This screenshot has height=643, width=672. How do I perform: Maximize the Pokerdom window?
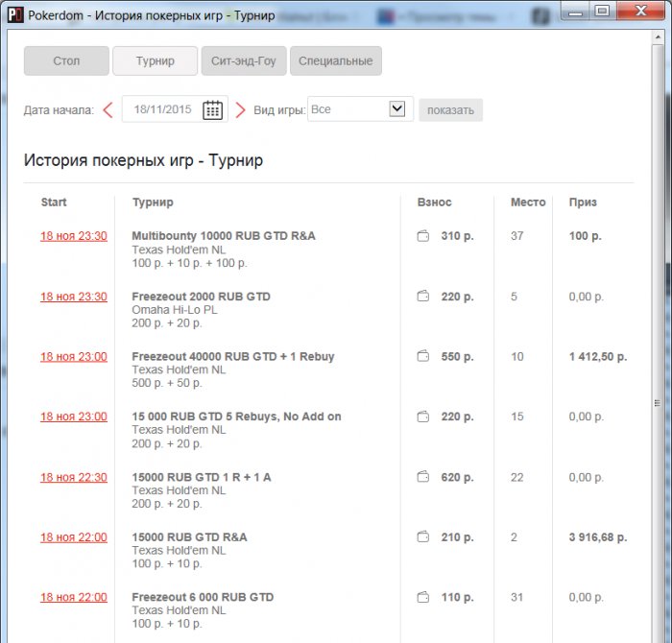click(603, 12)
